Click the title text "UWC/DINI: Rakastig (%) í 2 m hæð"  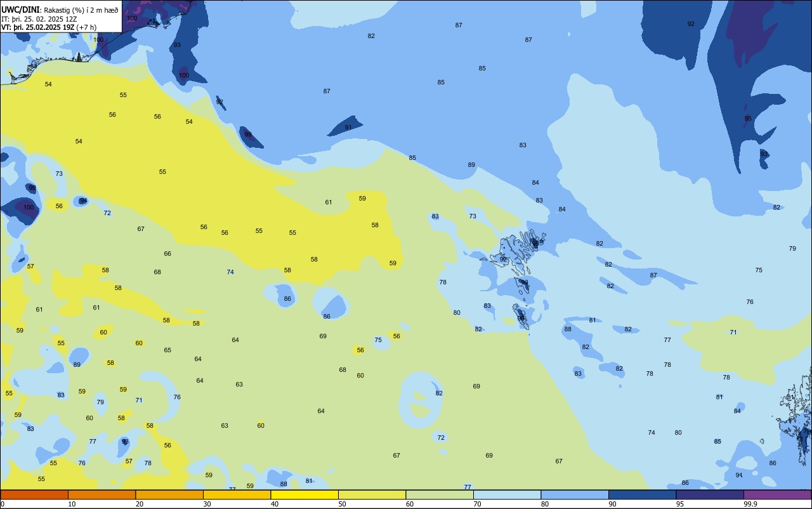[60, 10]
